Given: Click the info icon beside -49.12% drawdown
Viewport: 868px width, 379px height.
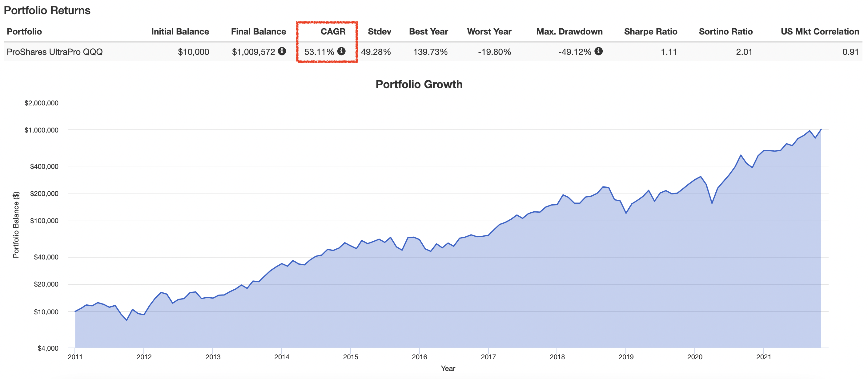Looking at the screenshot, I should tap(598, 51).
